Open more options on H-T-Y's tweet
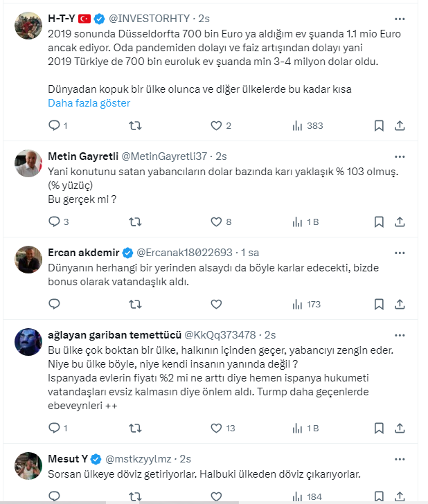 pyautogui.click(x=400, y=19)
